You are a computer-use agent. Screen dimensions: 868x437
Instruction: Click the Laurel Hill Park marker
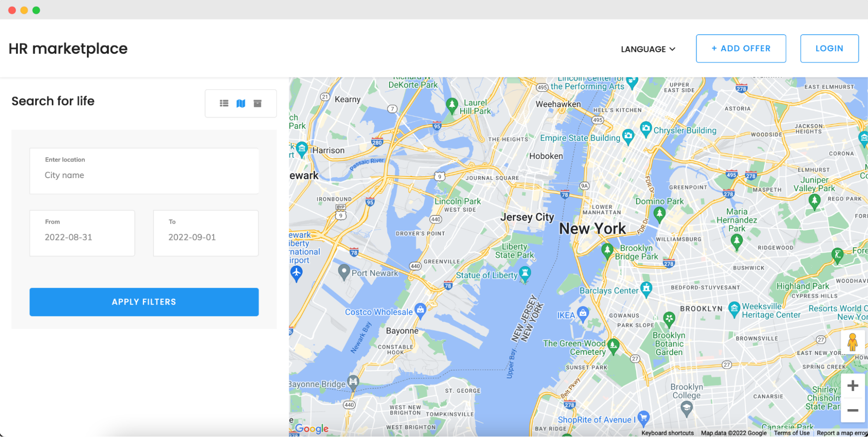[x=452, y=105]
